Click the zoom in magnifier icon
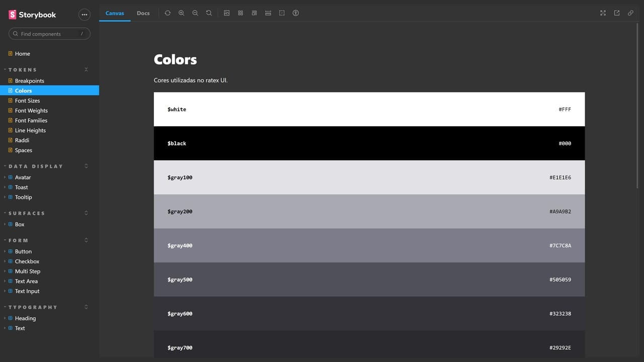644x362 pixels. pyautogui.click(x=182, y=13)
